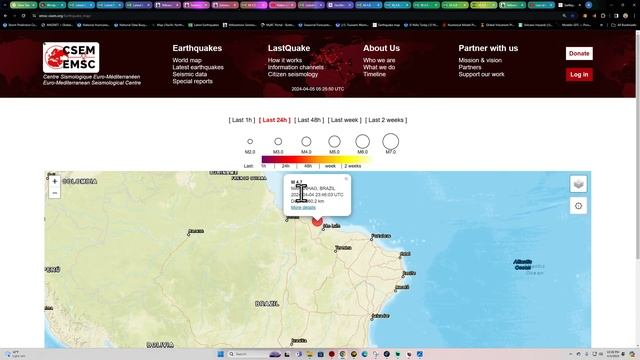
Task: Select the Last 2 weeks time filter
Action: tap(386, 120)
